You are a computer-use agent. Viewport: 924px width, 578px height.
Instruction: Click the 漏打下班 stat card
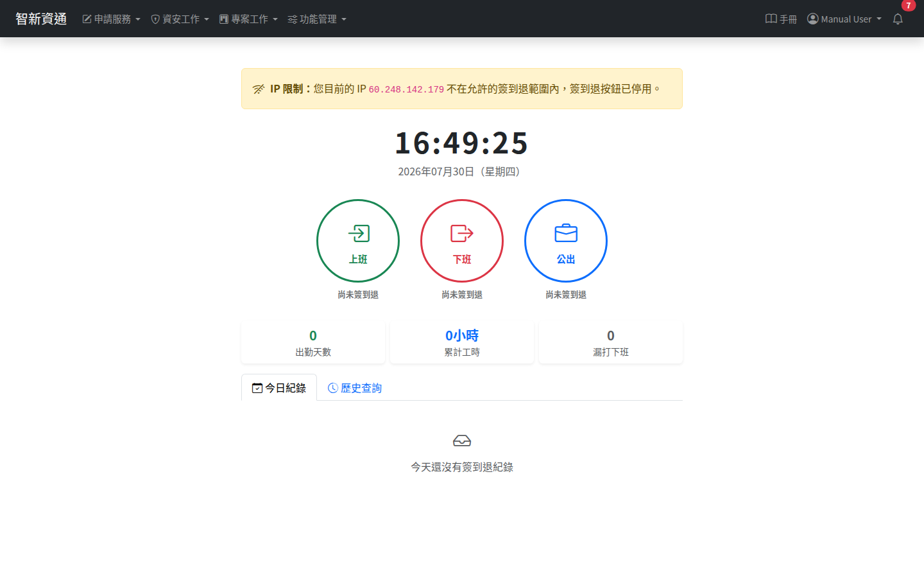611,343
